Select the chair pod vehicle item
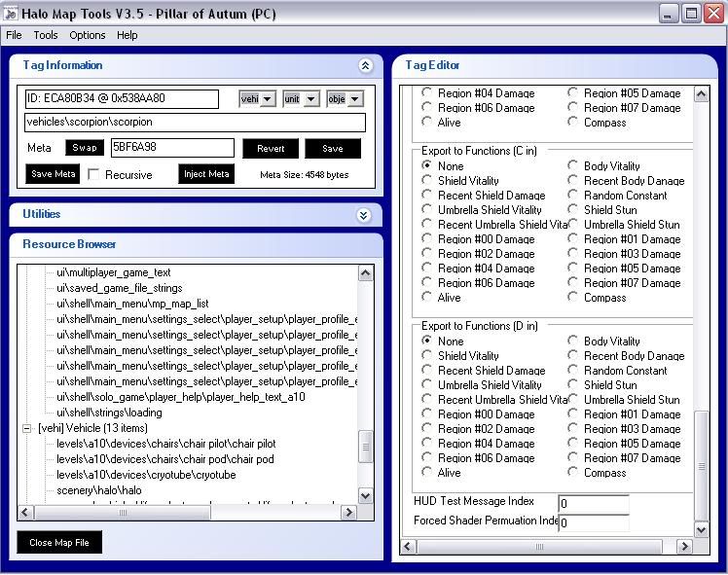728x575 pixels. tap(165, 459)
